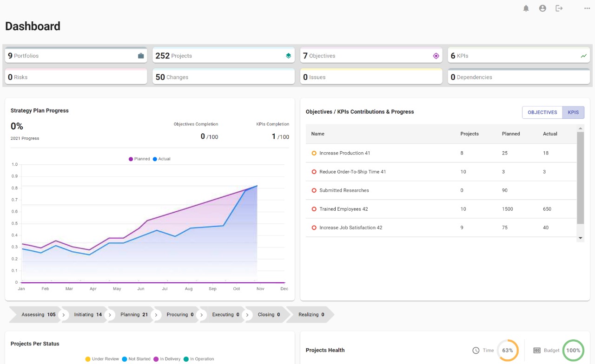This screenshot has height=364, width=595.
Task: Switch to the OBJECTIVES tab
Action: click(542, 112)
